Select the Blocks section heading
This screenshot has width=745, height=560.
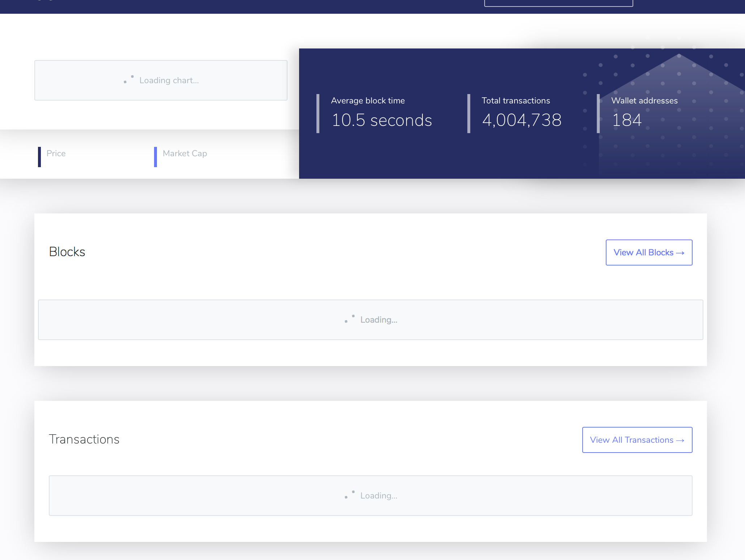click(x=67, y=252)
